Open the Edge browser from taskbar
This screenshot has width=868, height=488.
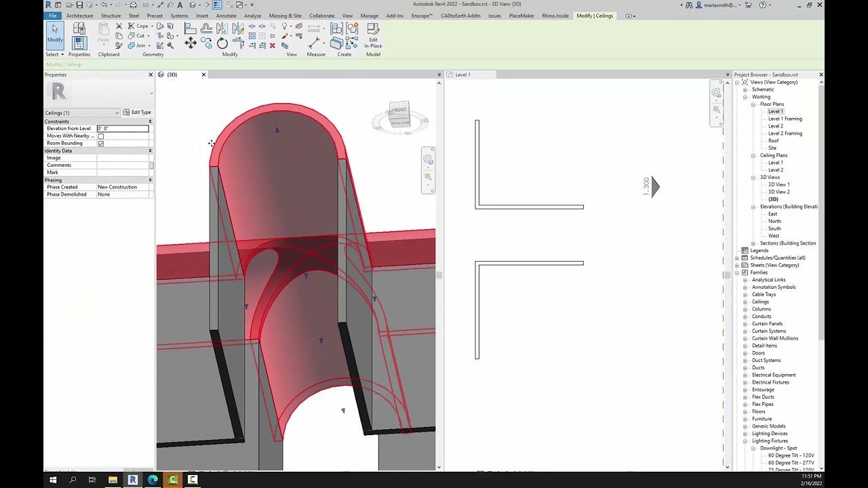click(153, 480)
